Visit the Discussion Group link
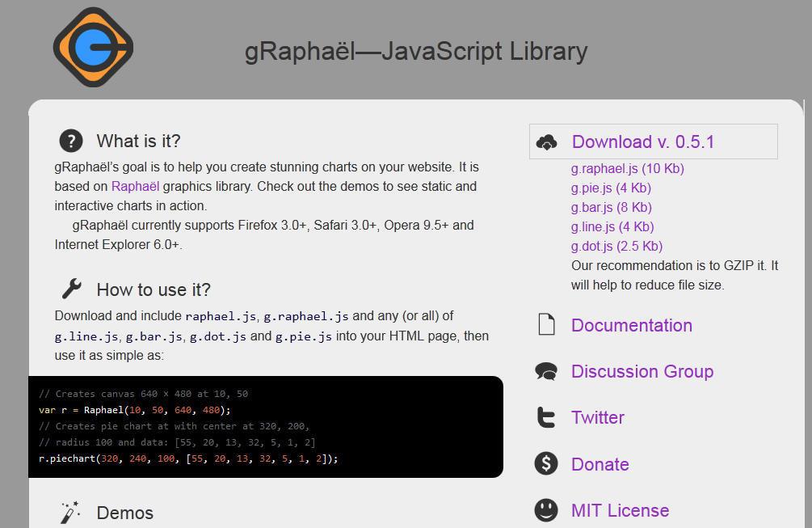 pyautogui.click(x=642, y=372)
